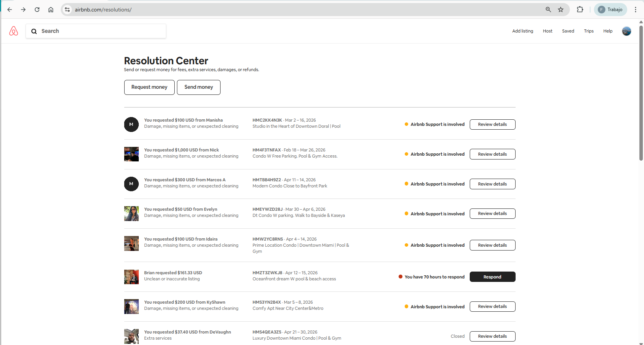Click 'You requested $100 USD from Manisha'
Screen dimensions: 644x345
click(183, 120)
